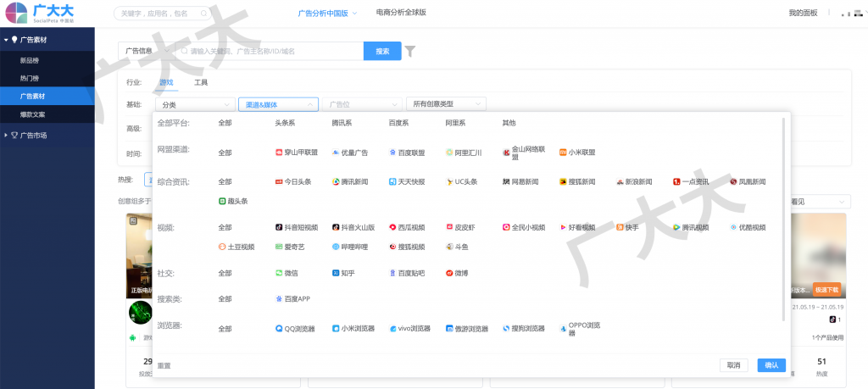Select 全部 in the 社交 row
The height and width of the screenshot is (389, 868).
click(x=225, y=273)
